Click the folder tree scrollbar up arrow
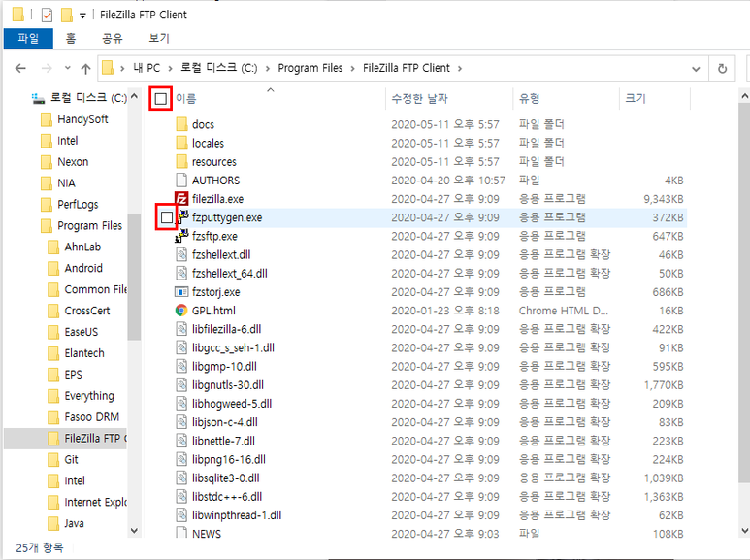The height and width of the screenshot is (560, 750). point(135,96)
